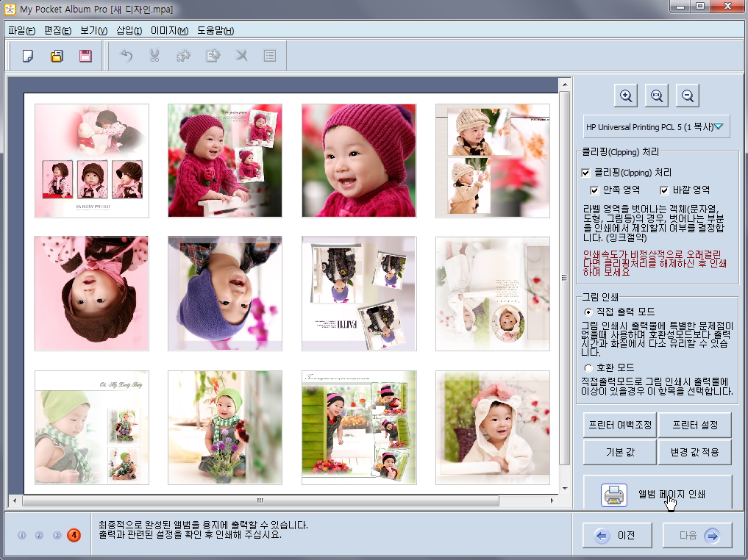Zoom in with the plus magnifier

click(626, 96)
